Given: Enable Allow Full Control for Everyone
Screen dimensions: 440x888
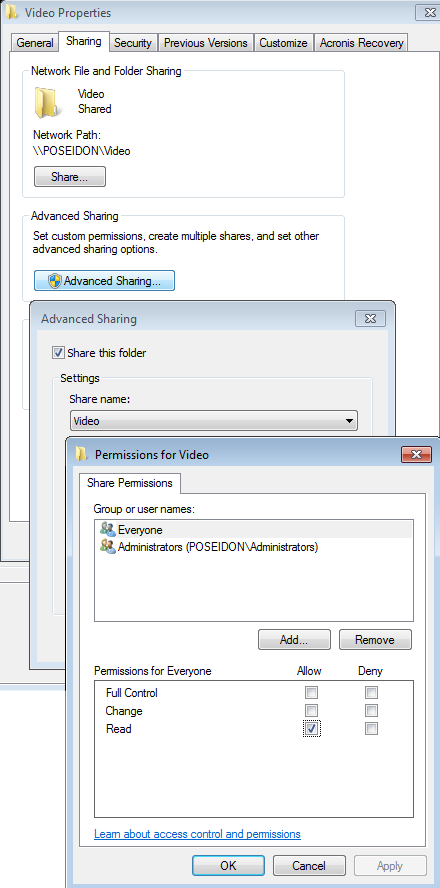Looking at the screenshot, I should [x=311, y=692].
